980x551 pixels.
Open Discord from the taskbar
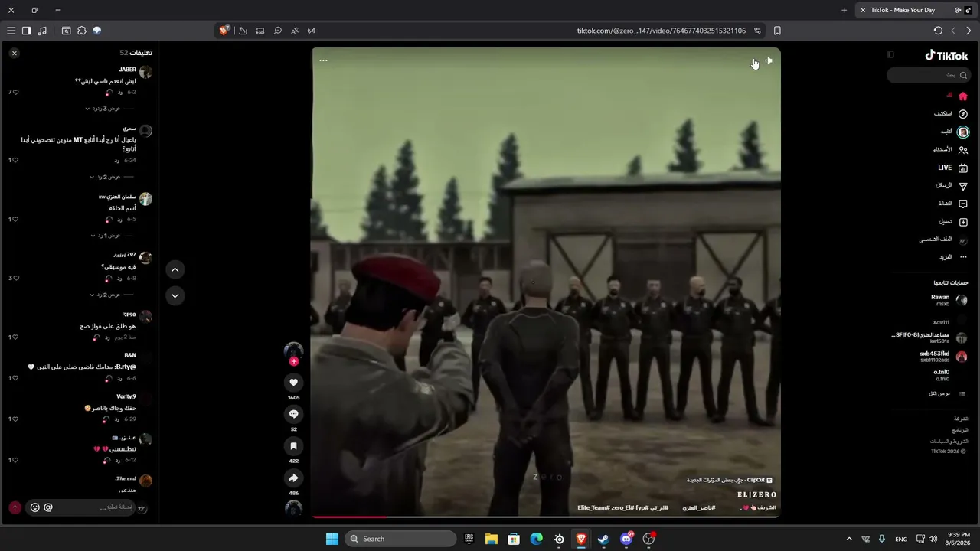point(626,539)
